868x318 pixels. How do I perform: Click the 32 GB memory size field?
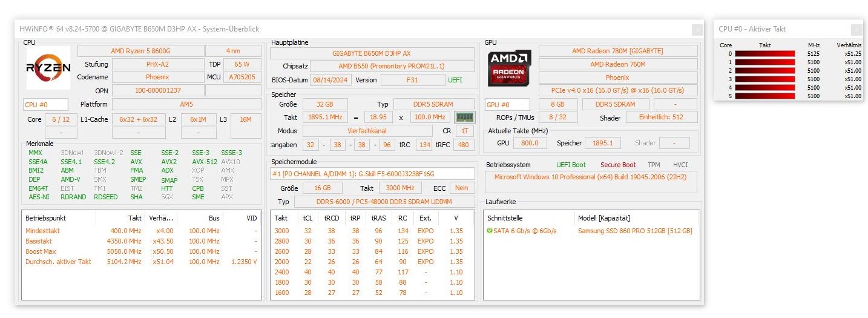click(x=324, y=104)
